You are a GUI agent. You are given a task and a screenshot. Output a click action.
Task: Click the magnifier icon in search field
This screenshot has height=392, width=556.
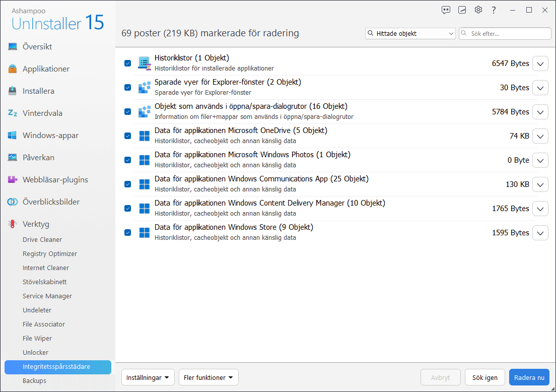464,33
